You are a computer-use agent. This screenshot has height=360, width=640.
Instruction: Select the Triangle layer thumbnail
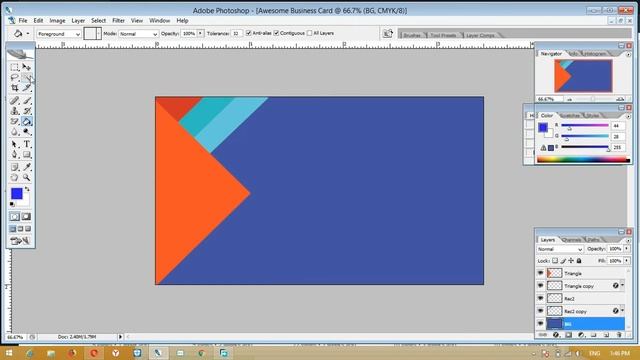[554, 273]
